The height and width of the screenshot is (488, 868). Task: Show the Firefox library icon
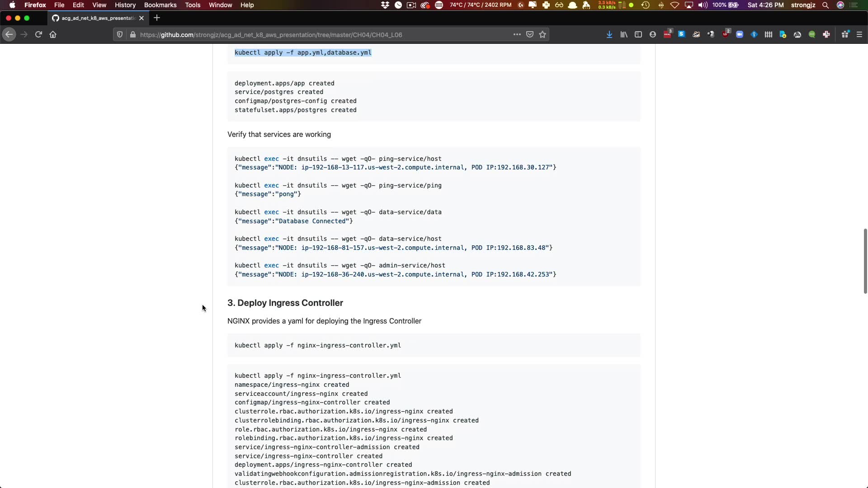(624, 34)
